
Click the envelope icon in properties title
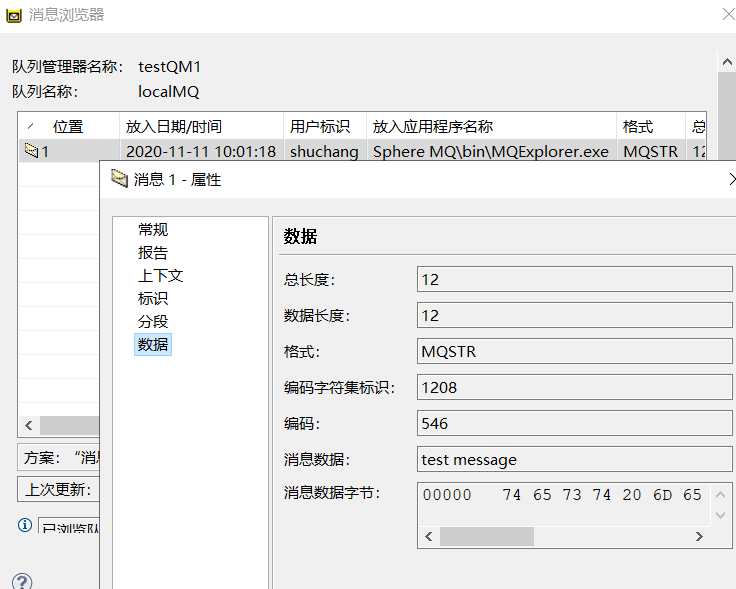[119, 179]
